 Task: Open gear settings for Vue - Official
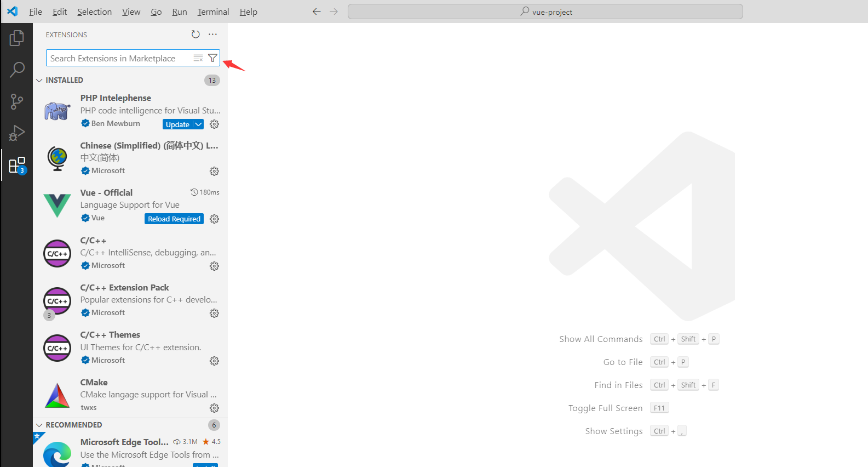tap(214, 219)
